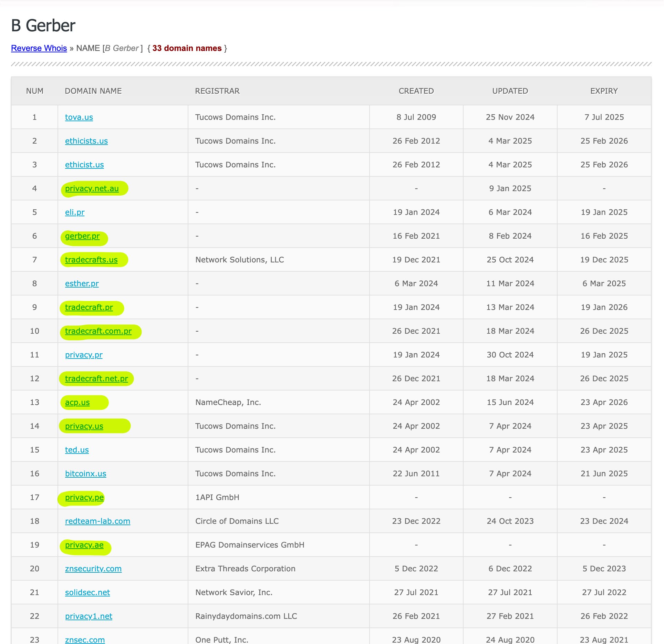Image resolution: width=664 pixels, height=644 pixels.
Task: Click the expiry date 7 Jul 2025
Action: 604,117
